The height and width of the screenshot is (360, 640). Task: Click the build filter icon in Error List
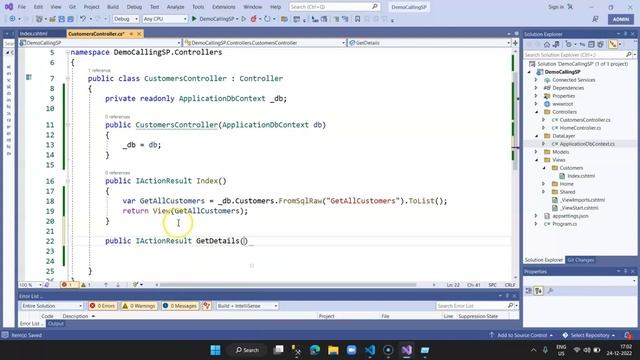(207, 306)
